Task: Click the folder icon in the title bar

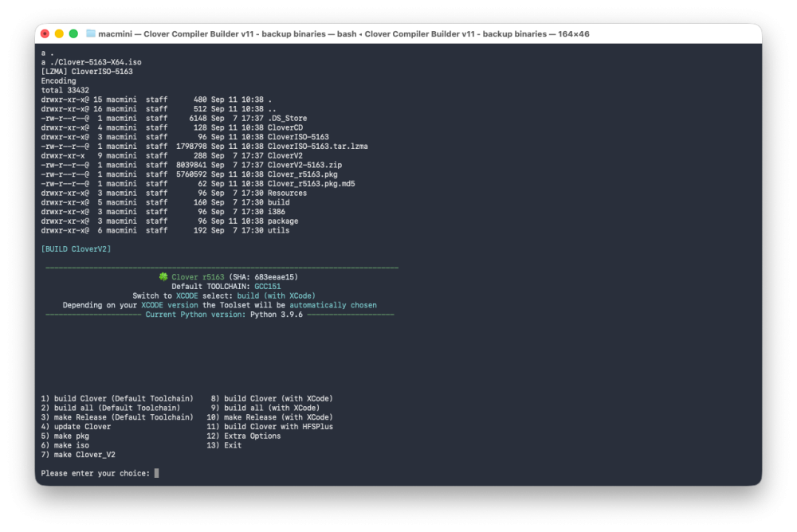Action: coord(91,33)
